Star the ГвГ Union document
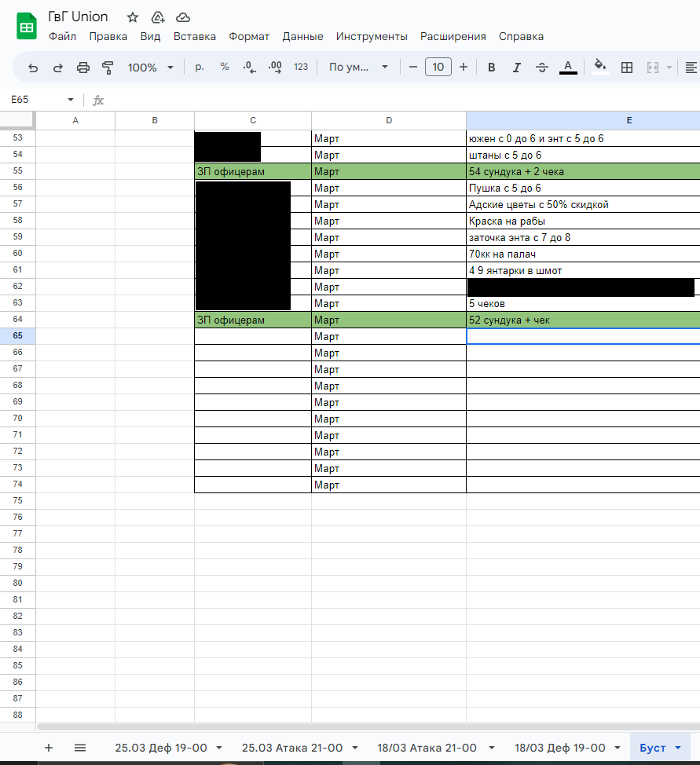 133,17
